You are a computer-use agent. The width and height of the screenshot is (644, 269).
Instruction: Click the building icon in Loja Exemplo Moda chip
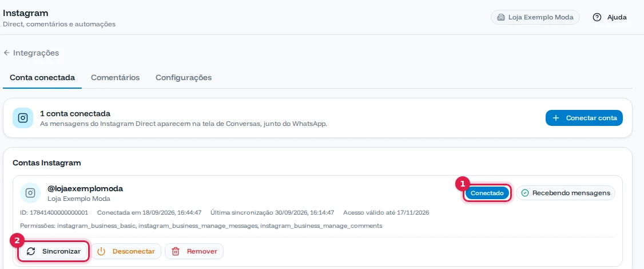tap(500, 17)
